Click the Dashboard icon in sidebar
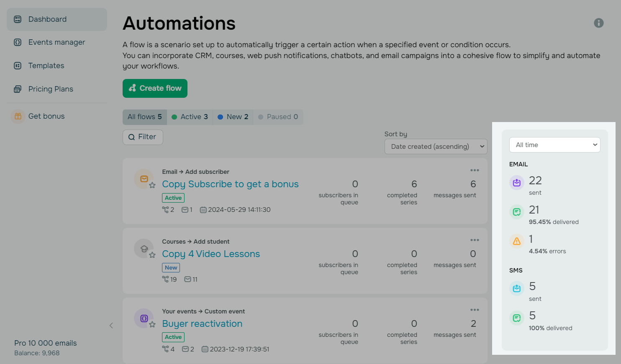The height and width of the screenshot is (364, 621). tap(18, 19)
